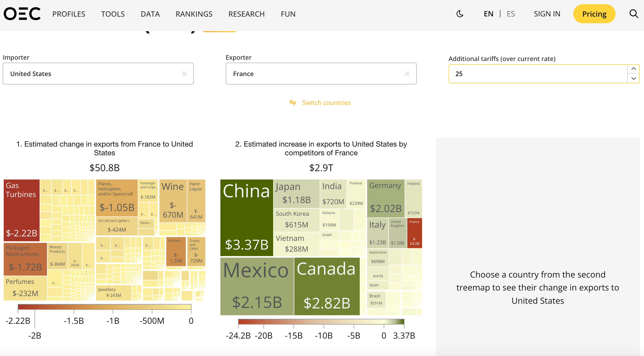Select Planes, Helicopters, and/or Spacecraft tile

[x=117, y=198]
